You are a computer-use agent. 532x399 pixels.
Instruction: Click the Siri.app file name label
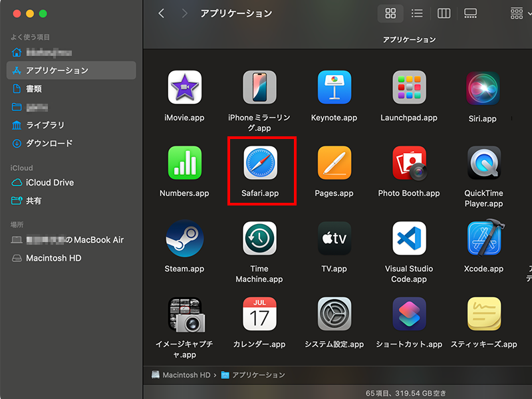pos(483,119)
